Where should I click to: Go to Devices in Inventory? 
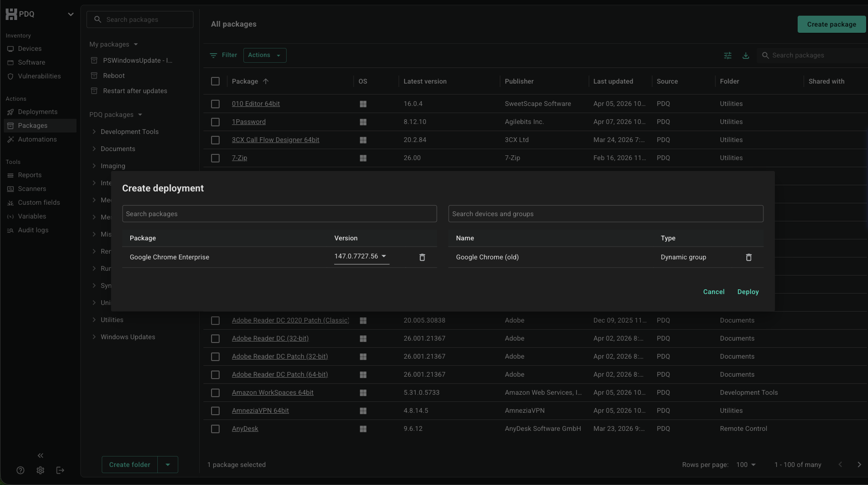[x=29, y=48]
